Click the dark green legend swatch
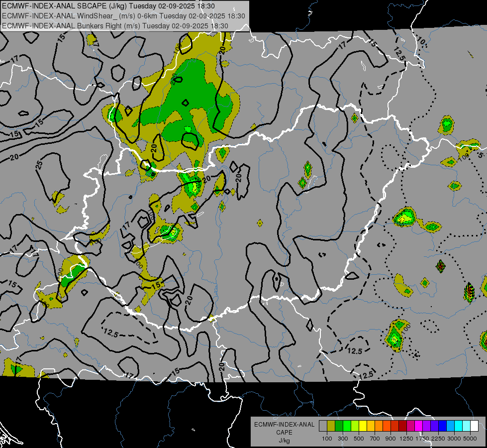The height and width of the screenshot is (448, 487). (339, 426)
